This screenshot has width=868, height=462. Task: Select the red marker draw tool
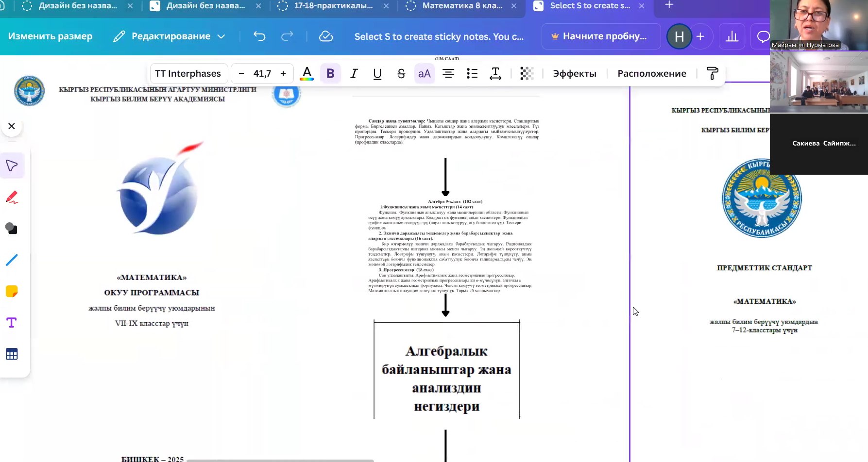pos(12,198)
